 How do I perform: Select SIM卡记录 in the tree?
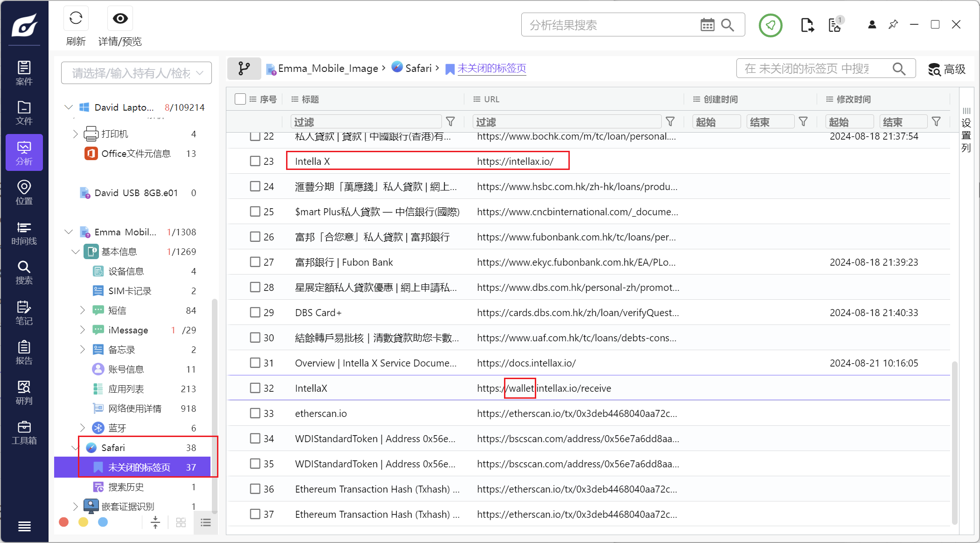(x=130, y=291)
